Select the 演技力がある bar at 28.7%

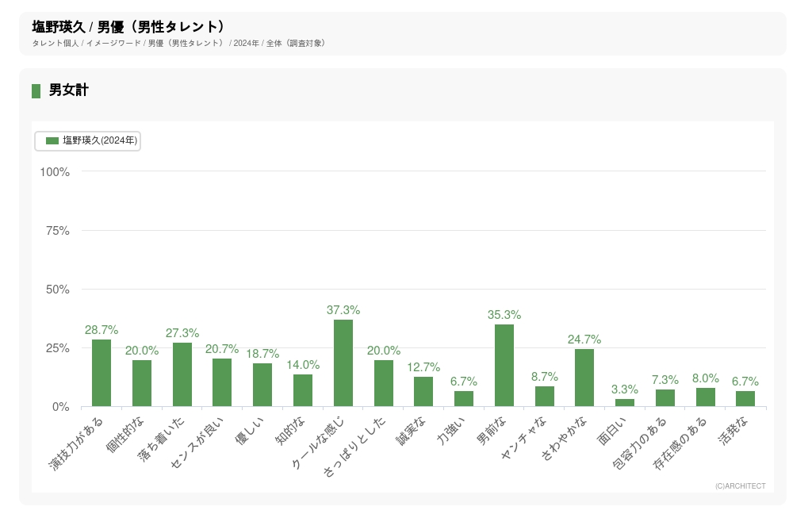tap(101, 373)
